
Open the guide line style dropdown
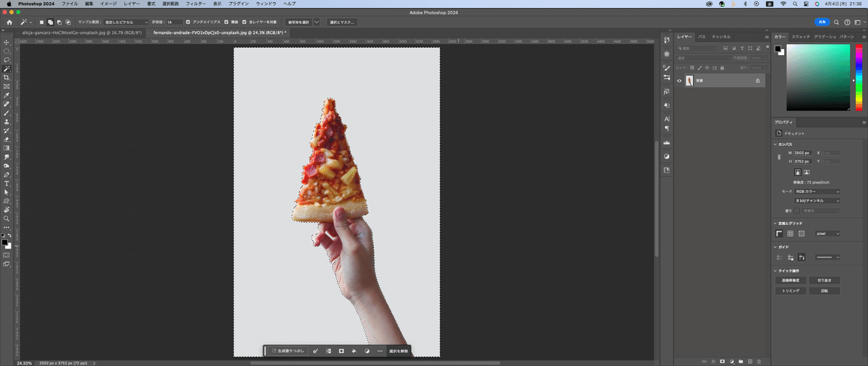827,257
